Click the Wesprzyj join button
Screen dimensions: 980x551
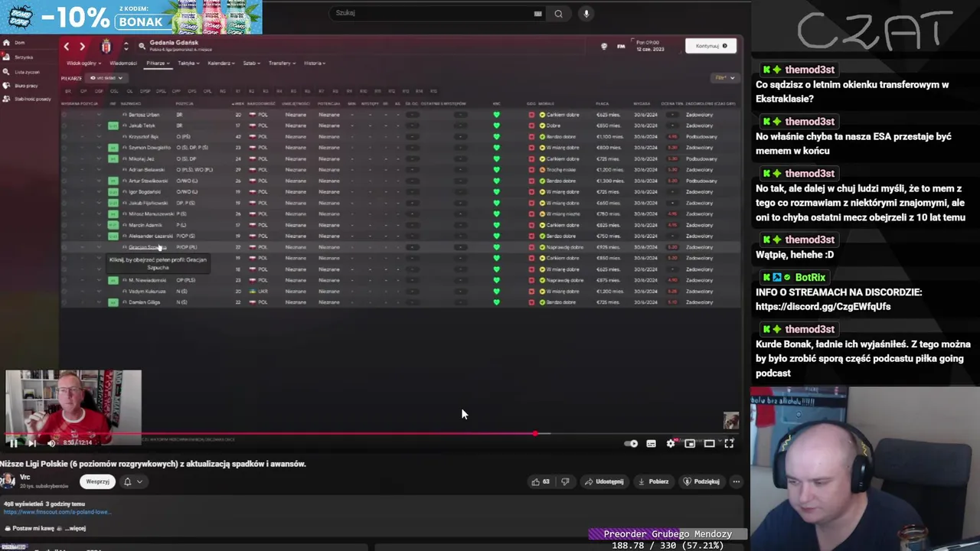coord(97,481)
